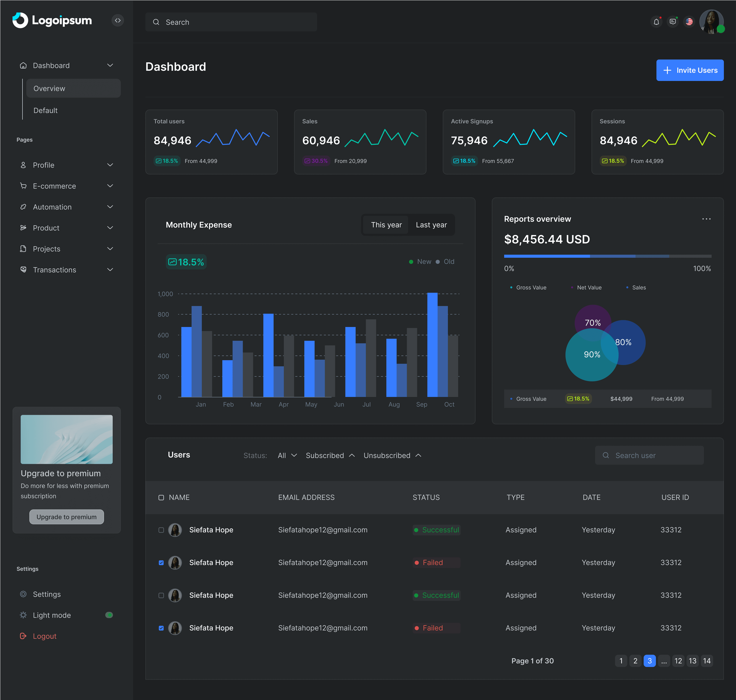The width and height of the screenshot is (736, 700).
Task: Focus the top Search input field
Action: 231,22
